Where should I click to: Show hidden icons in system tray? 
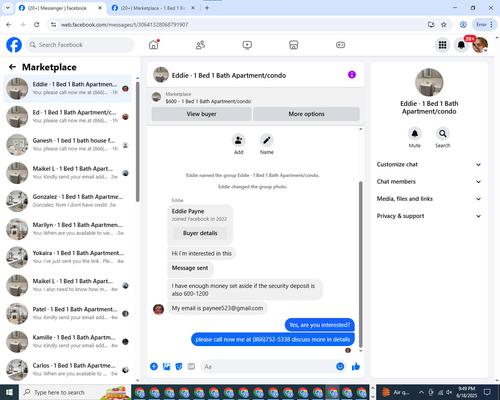[421, 392]
